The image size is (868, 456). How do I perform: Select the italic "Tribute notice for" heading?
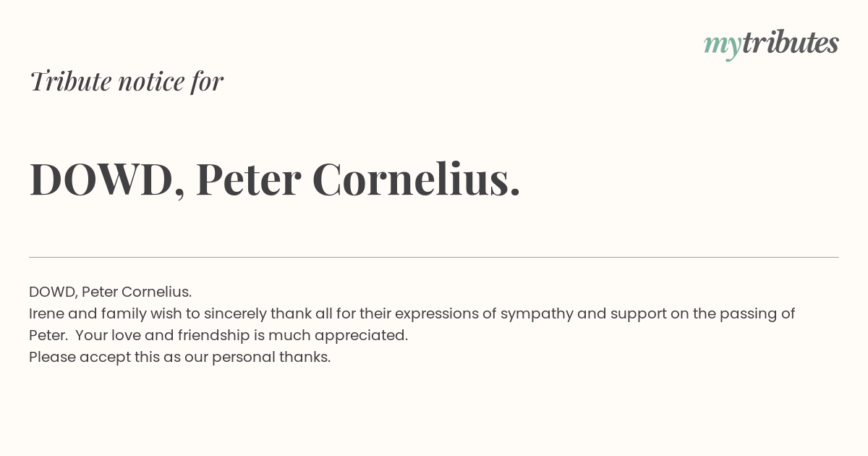pyautogui.click(x=127, y=81)
